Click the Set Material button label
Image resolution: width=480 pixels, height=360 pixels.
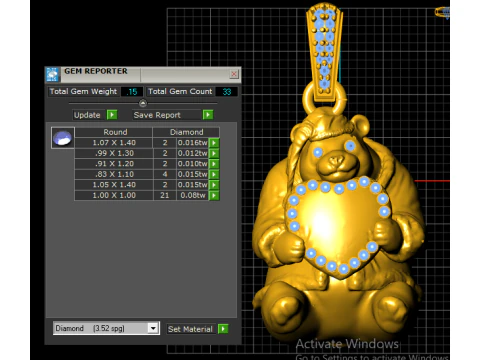point(190,329)
